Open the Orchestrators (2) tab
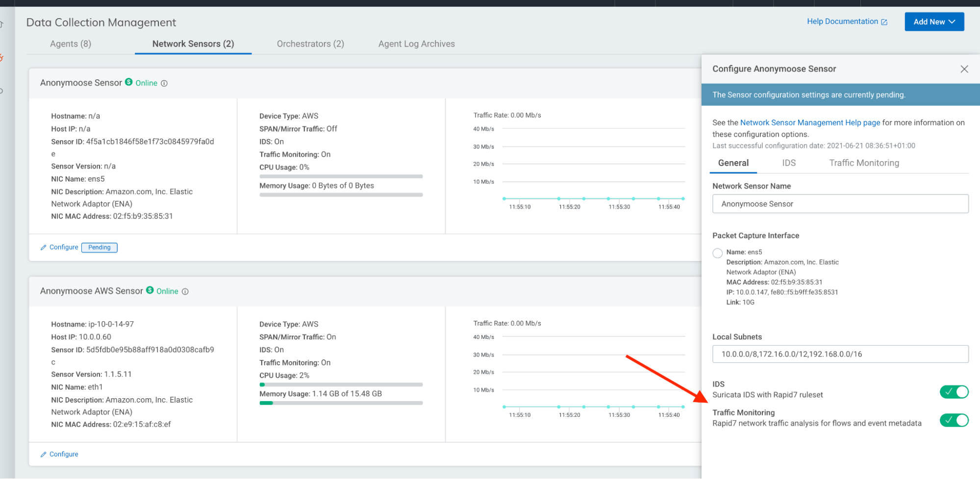Image resolution: width=980 pixels, height=479 pixels. 310,44
